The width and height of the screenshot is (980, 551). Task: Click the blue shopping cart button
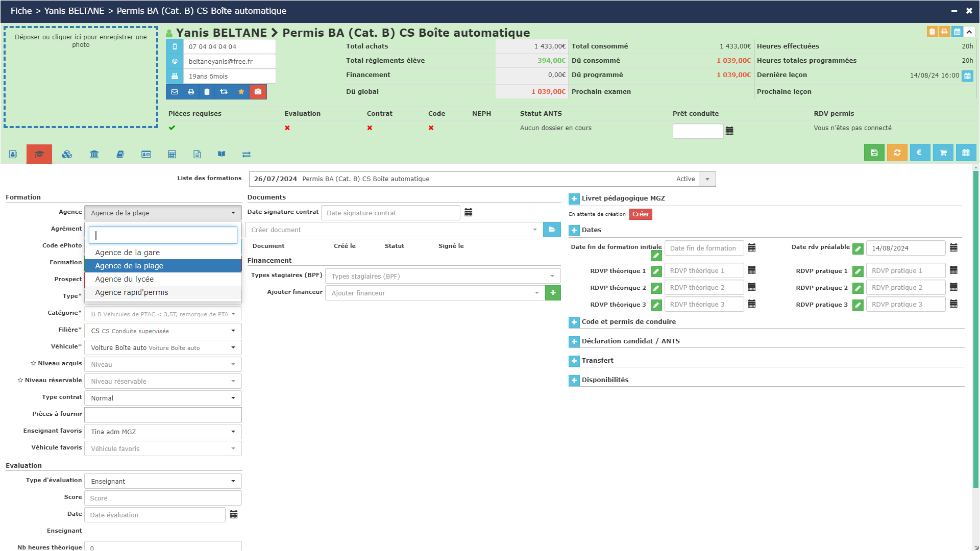[943, 153]
